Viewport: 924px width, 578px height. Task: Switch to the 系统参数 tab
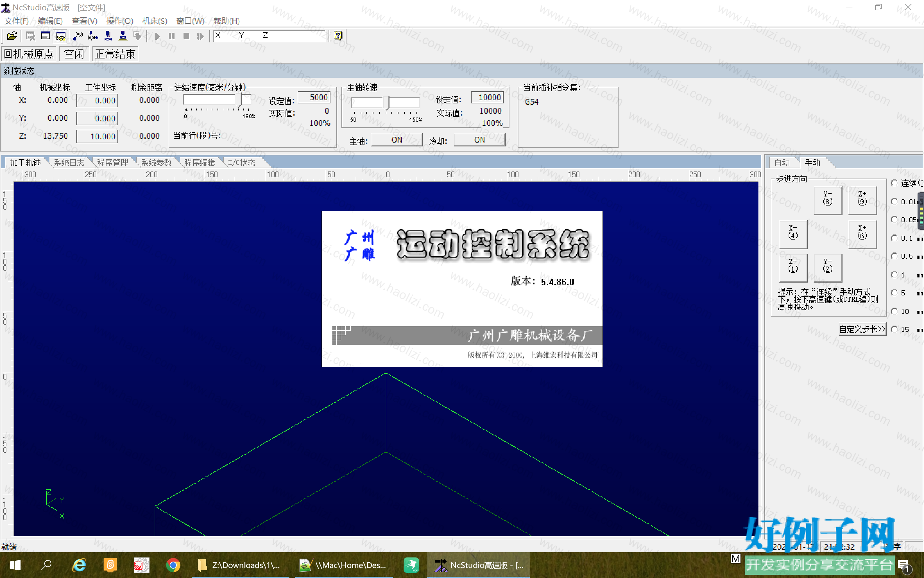156,162
